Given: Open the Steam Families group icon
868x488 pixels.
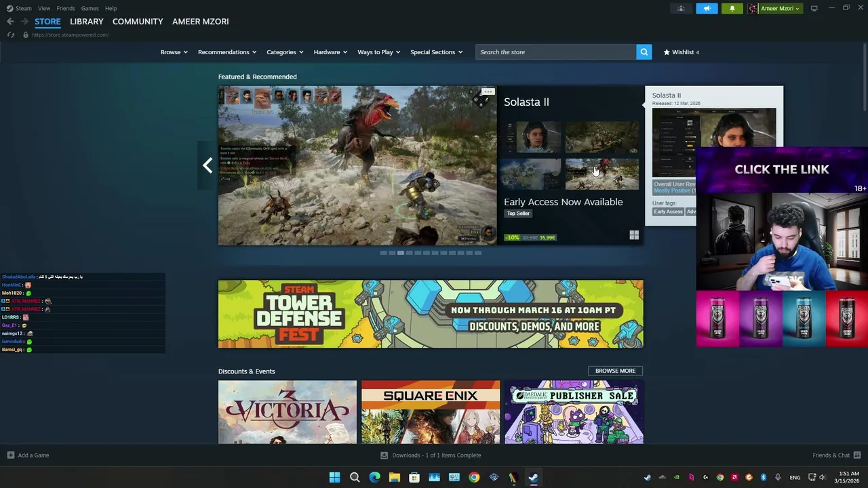Looking at the screenshot, I should tap(681, 8).
